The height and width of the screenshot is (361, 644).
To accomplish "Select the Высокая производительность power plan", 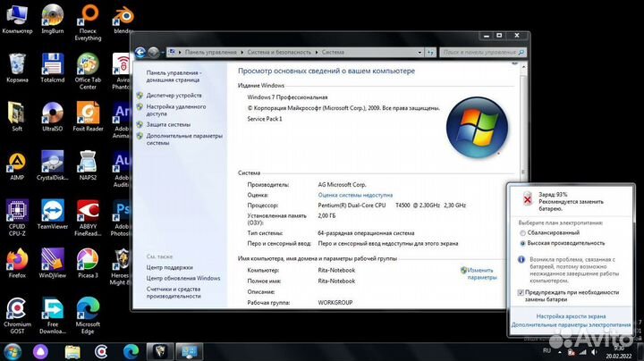I will pos(523,242).
